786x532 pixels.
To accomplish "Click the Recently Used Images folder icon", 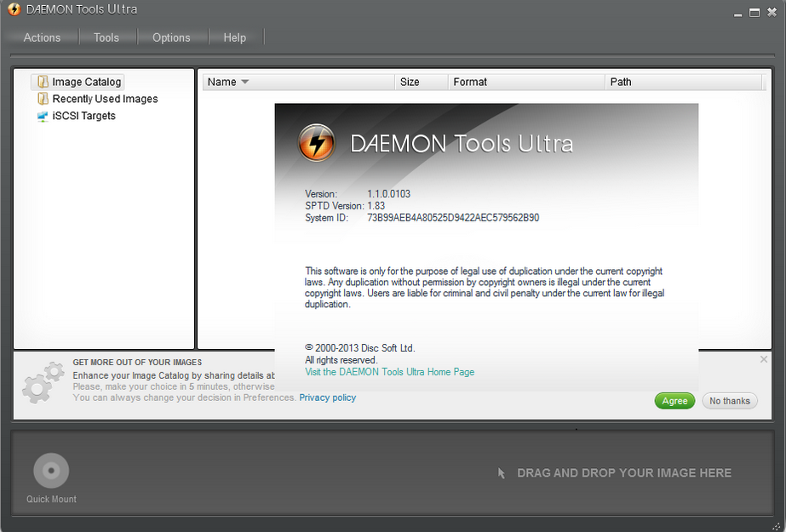I will 43,99.
